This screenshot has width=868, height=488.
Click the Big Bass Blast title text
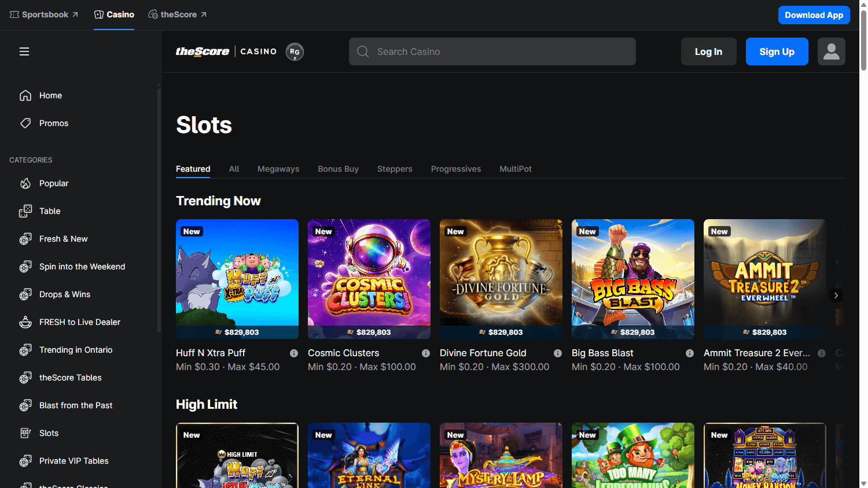602,353
